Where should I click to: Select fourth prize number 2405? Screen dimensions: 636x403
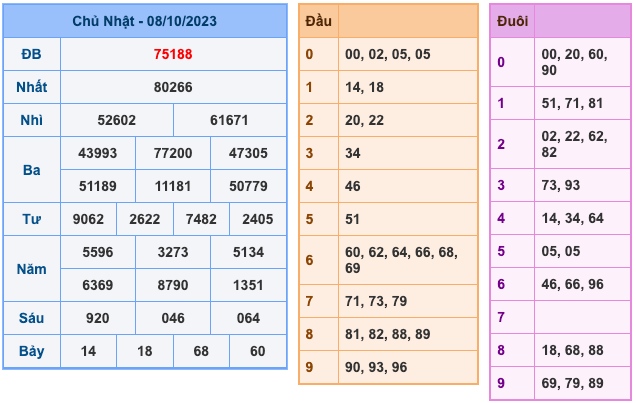point(258,219)
